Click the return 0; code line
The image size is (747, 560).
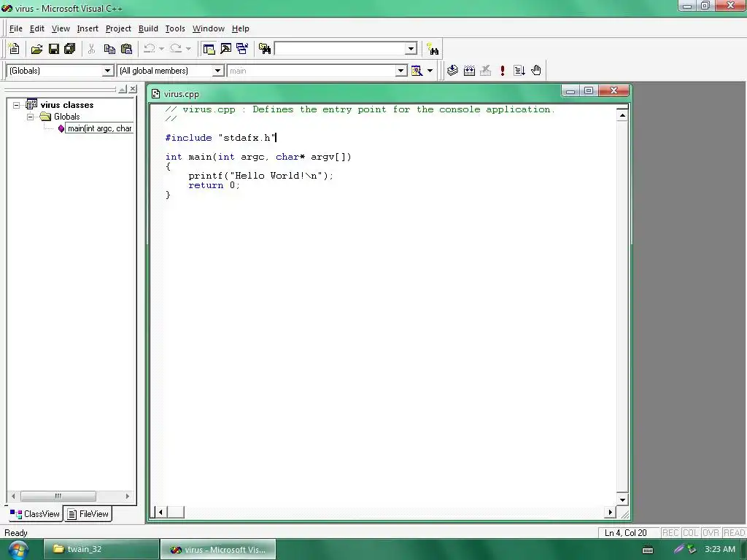tap(214, 185)
